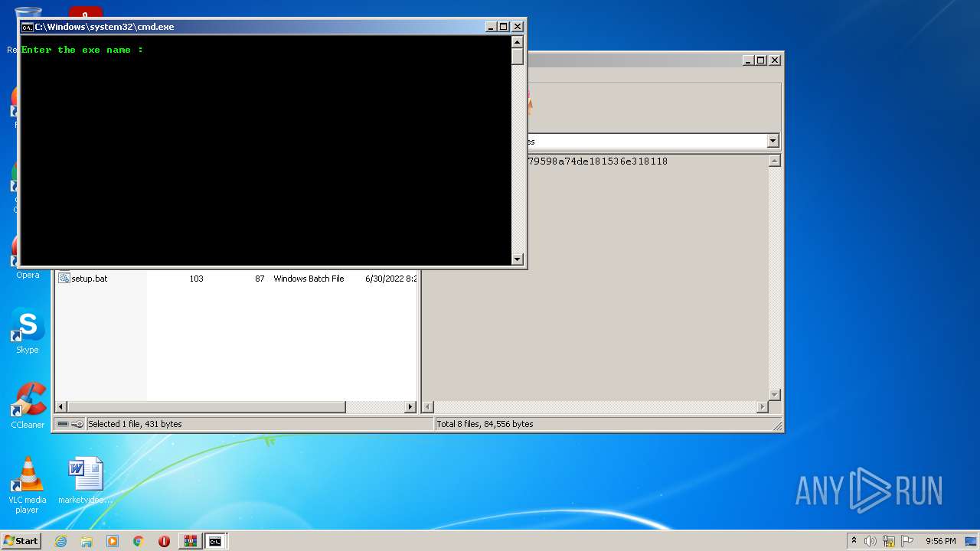Click the right pane scroll right arrow
This screenshot has height=551, width=980.
click(x=762, y=407)
